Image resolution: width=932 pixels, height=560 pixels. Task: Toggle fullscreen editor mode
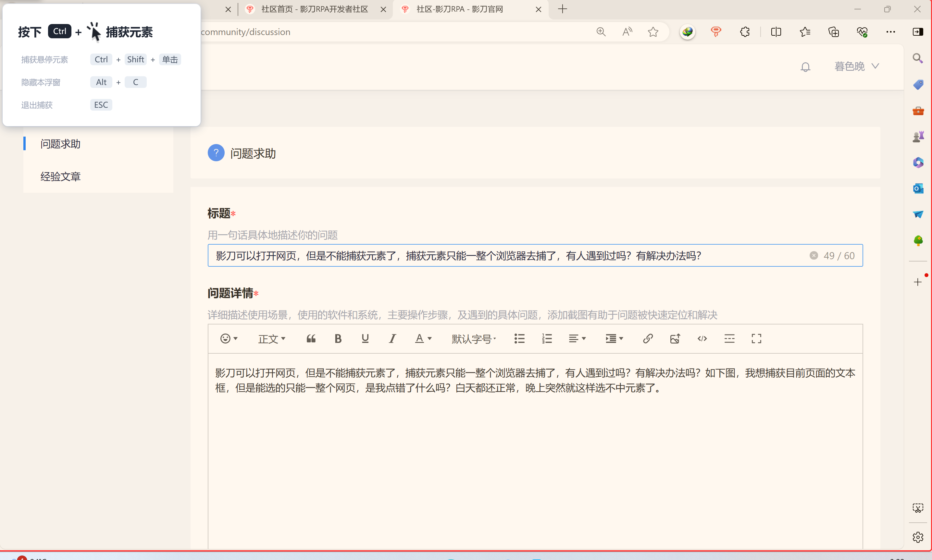tap(756, 338)
